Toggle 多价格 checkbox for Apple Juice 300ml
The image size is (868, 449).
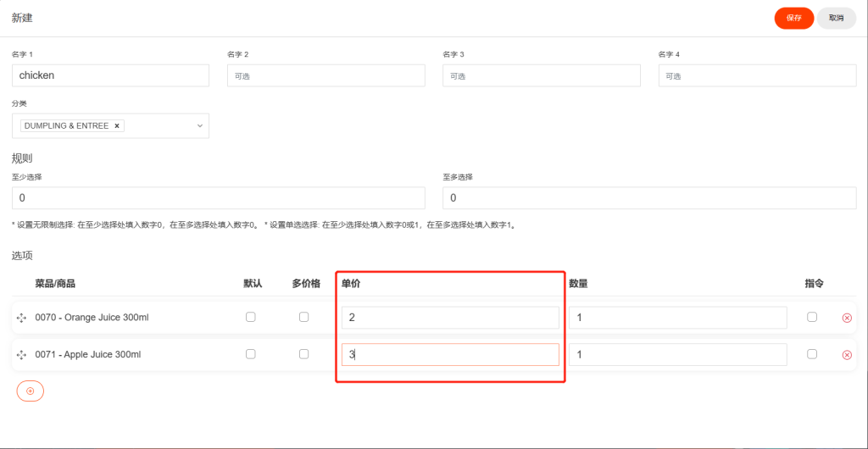pyautogui.click(x=304, y=354)
